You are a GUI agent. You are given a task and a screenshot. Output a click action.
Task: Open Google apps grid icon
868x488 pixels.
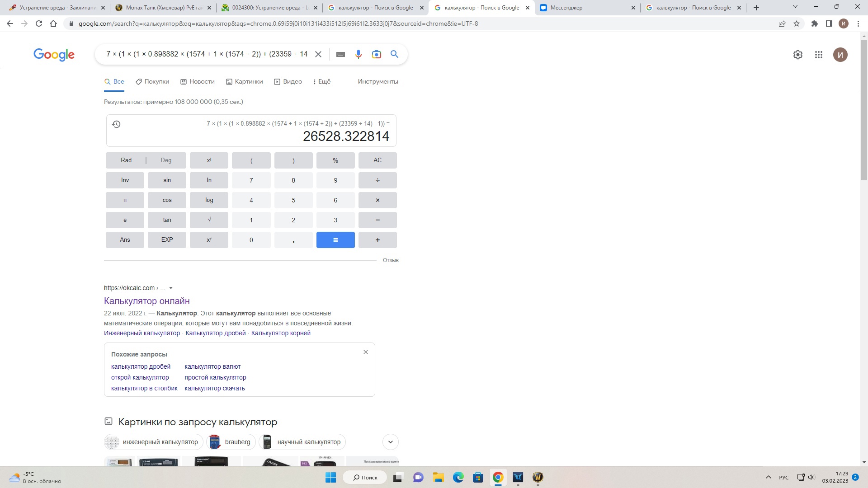point(818,55)
